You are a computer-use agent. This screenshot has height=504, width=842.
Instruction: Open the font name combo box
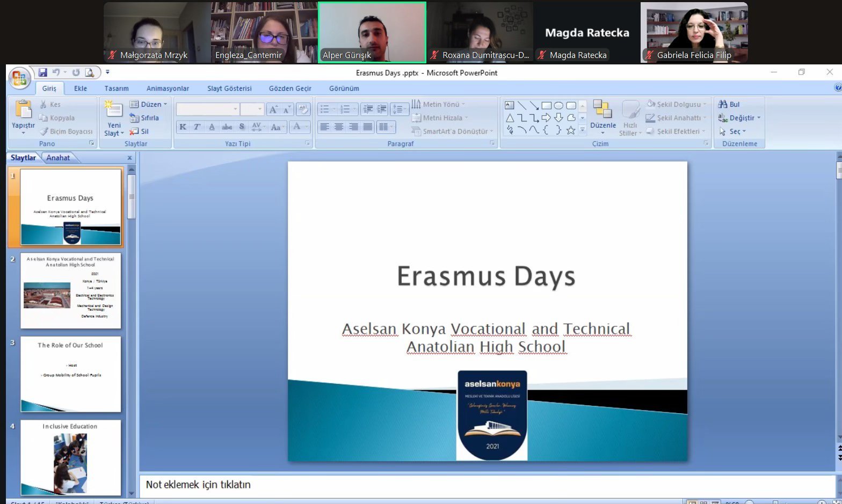(x=207, y=109)
